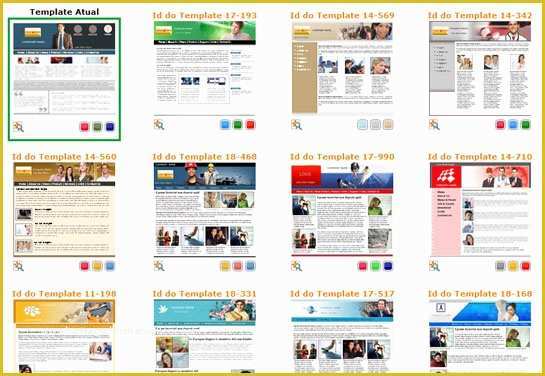Click the Template 14-710 preview thumbnail
The width and height of the screenshot is (545, 376).
pos(480,210)
